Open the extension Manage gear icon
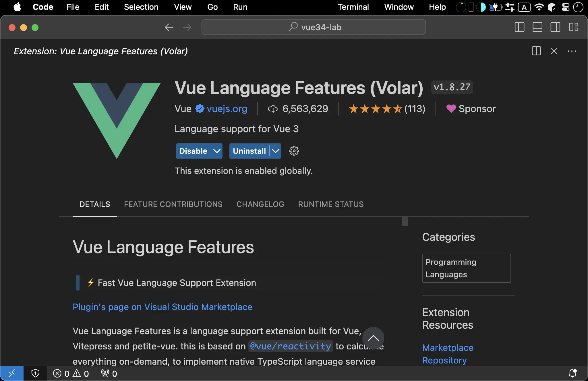Screen dimensions: 588x381 coord(294,151)
